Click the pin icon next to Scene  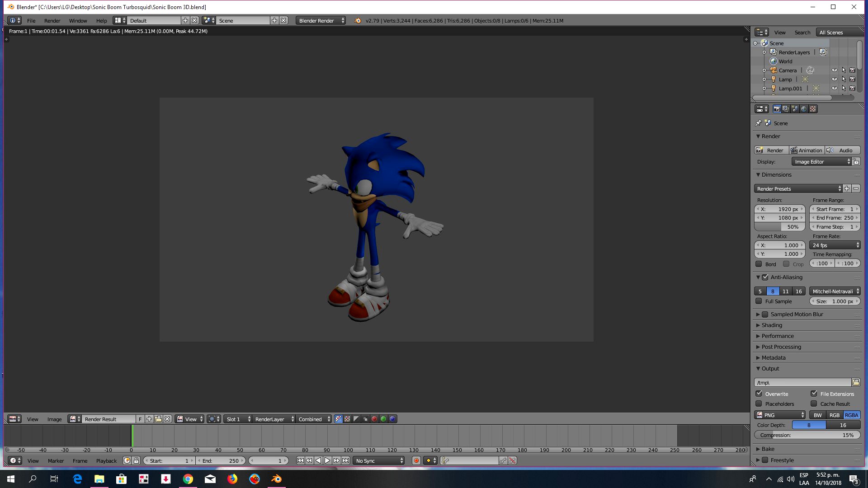click(x=758, y=123)
